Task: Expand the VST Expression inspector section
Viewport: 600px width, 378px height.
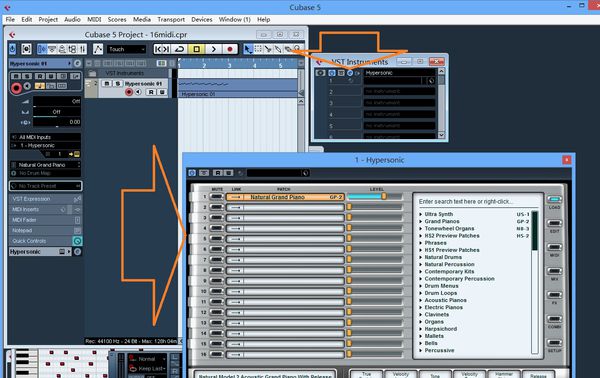Action: coord(45,199)
